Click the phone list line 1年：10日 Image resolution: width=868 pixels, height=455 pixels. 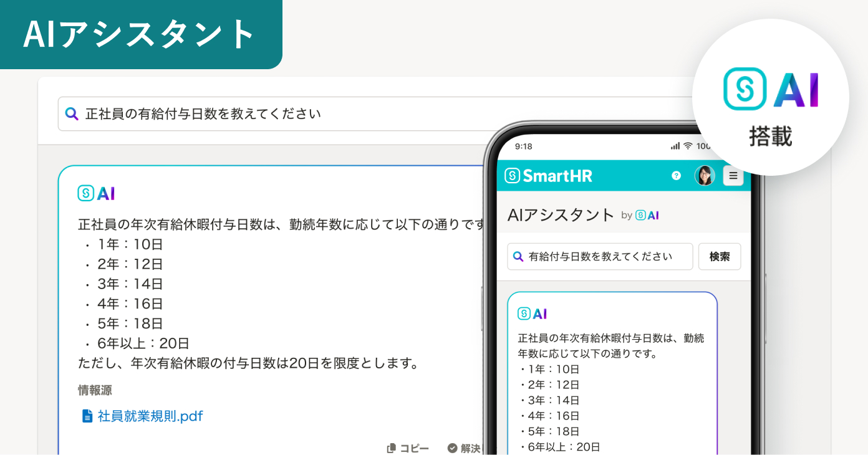(x=554, y=369)
